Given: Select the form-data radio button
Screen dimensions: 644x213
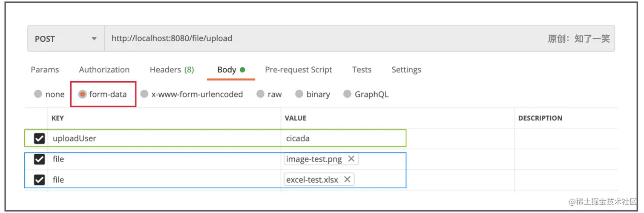Looking at the screenshot, I should (x=83, y=94).
